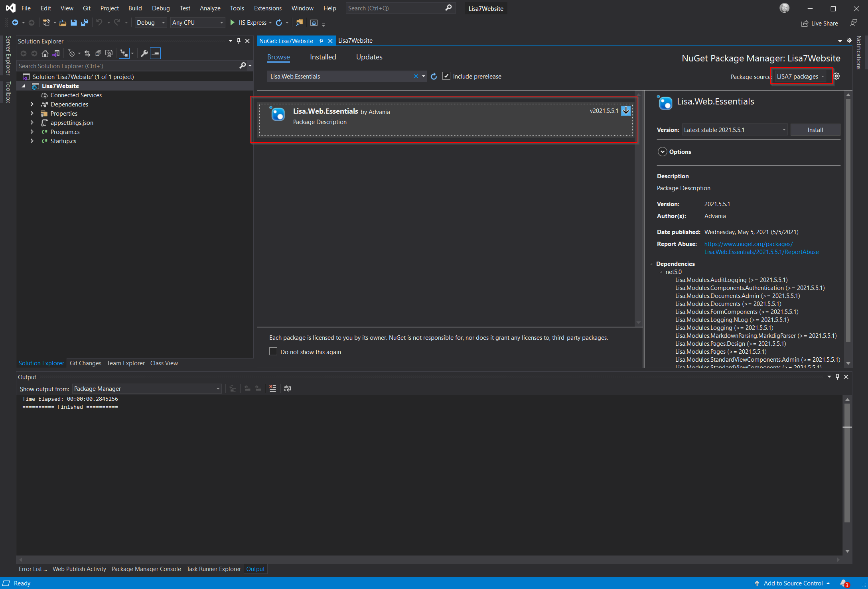Click Output panel horizontal scrollbar
Image resolution: width=868 pixels, height=589 pixels.
pos(429,559)
